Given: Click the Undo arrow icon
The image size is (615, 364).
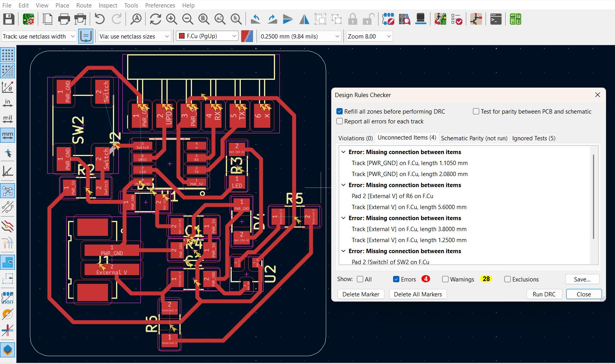Looking at the screenshot, I should pos(100,19).
